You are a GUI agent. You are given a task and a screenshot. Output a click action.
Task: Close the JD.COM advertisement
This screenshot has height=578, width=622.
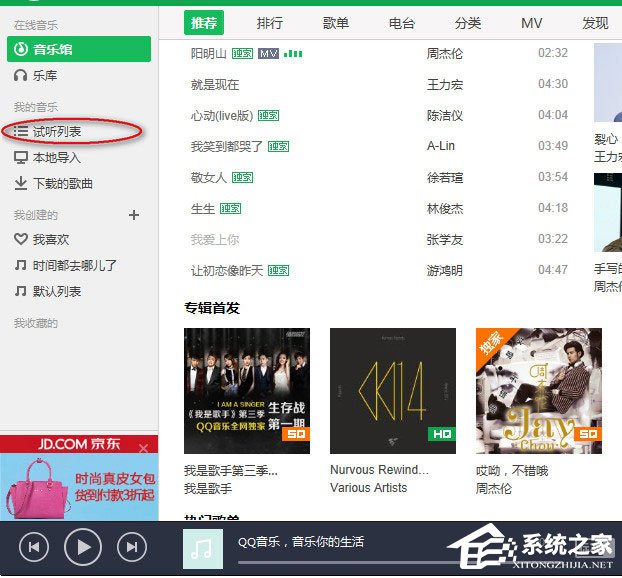(x=144, y=448)
